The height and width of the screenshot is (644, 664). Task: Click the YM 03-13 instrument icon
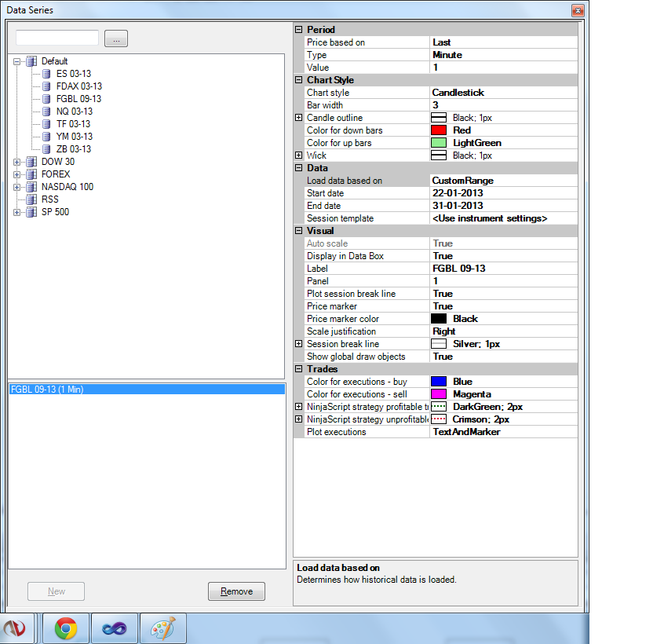pyautogui.click(x=46, y=137)
